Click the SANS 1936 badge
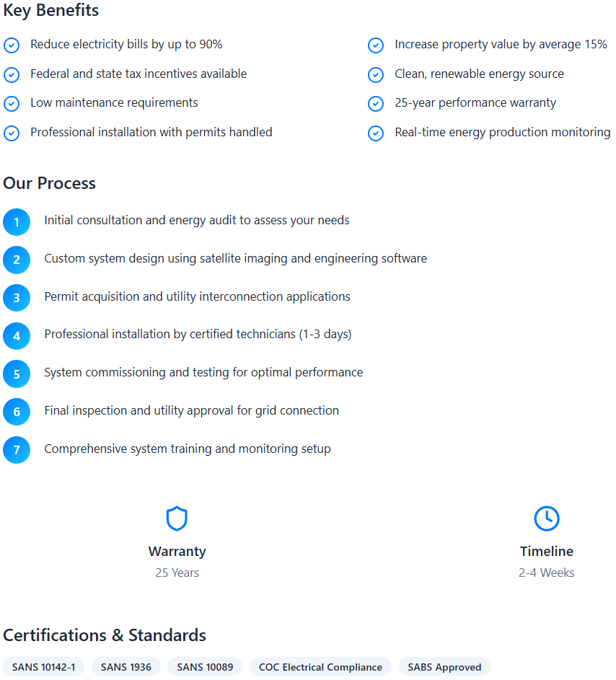 pyautogui.click(x=126, y=666)
